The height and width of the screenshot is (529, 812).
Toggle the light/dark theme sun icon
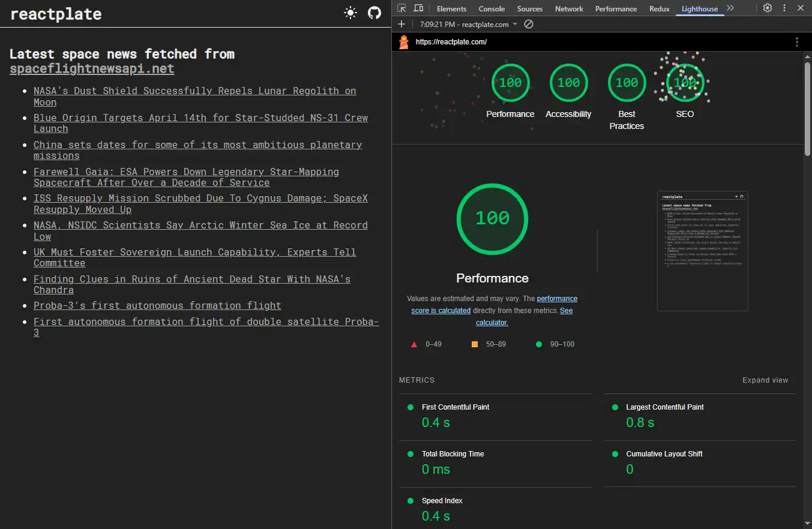click(x=350, y=13)
